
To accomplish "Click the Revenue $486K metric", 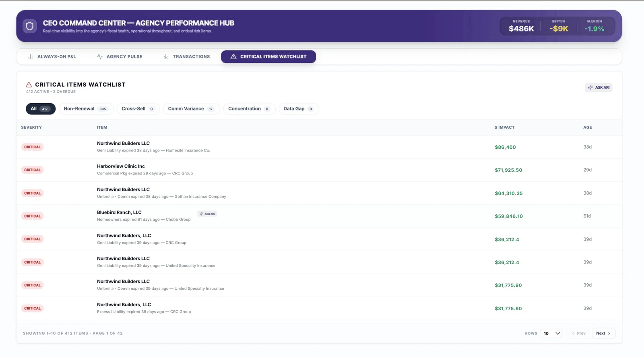I will click(x=521, y=26).
